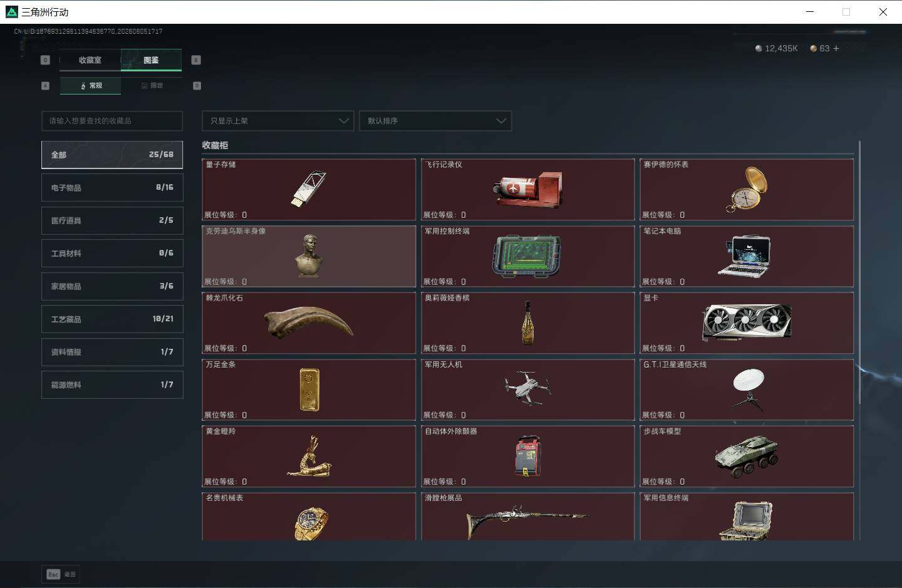Select the 滑膛枪展品 musket item
902x588 pixels.
tap(527, 517)
